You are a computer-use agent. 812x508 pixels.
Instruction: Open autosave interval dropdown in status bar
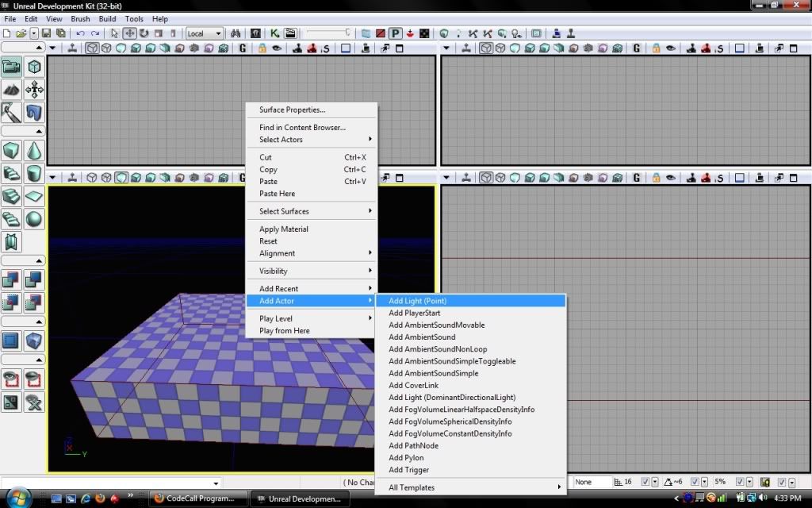pyautogui.click(x=792, y=482)
